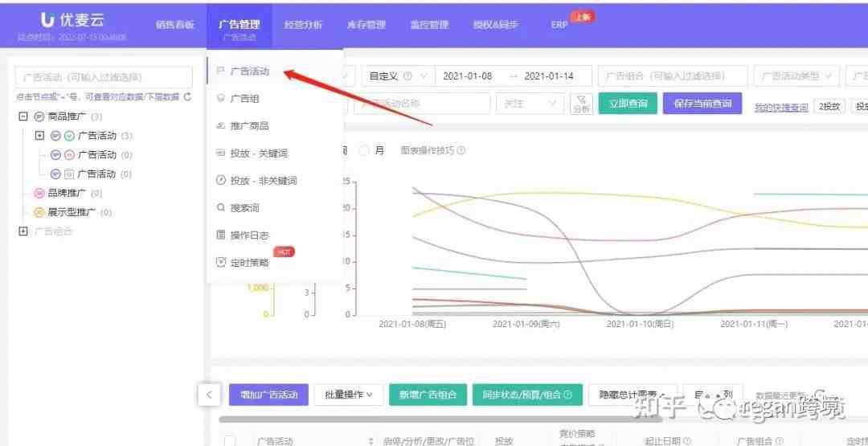The height and width of the screenshot is (446, 868).
Task: Click the flag icon beside 广告活动 in the menu
Action: click(220, 72)
